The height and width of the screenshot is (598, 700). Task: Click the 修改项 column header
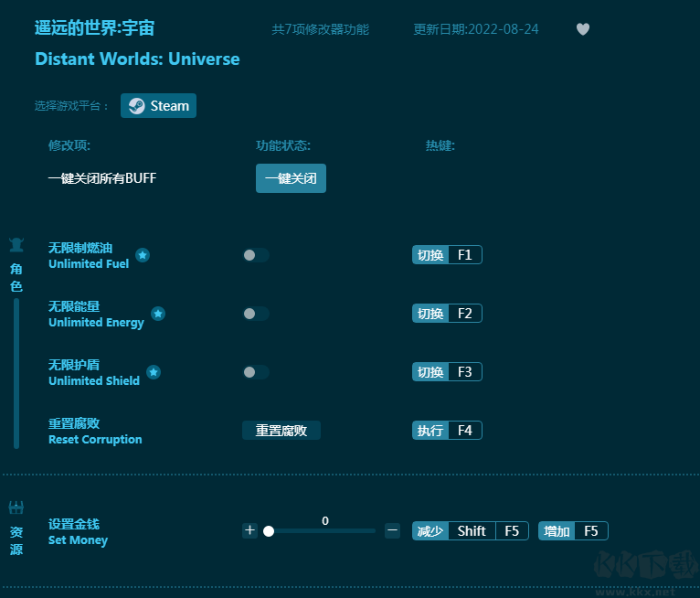point(69,145)
